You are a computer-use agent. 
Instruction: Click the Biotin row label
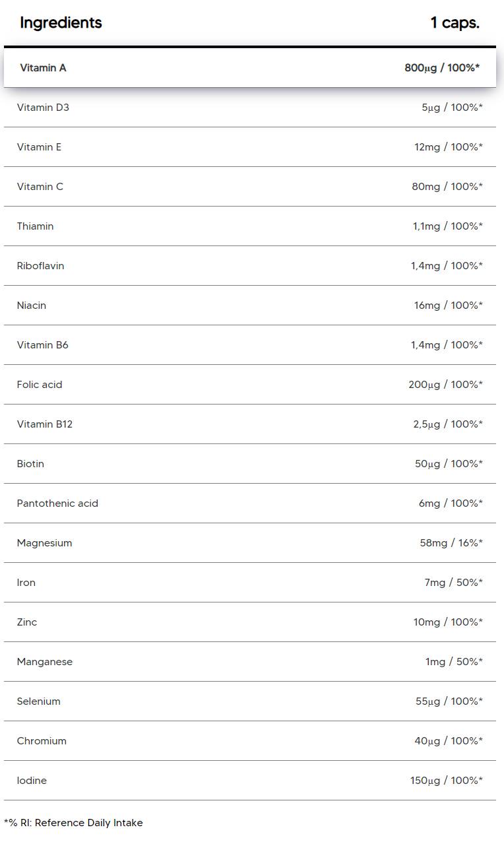tap(30, 463)
